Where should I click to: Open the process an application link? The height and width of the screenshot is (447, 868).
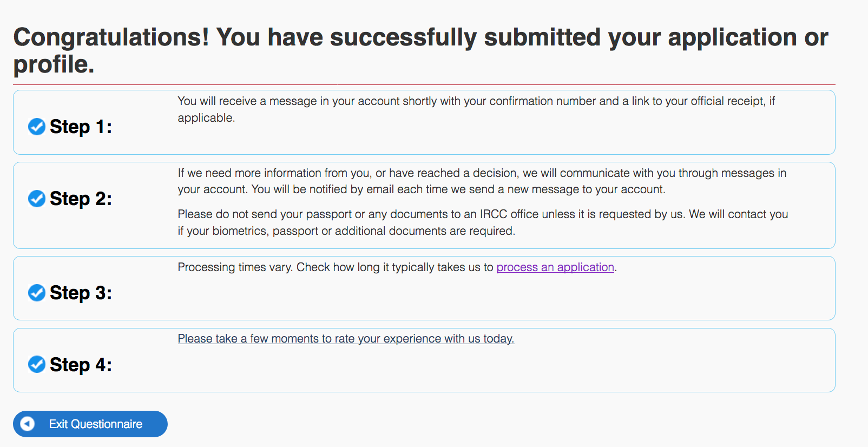pos(555,267)
